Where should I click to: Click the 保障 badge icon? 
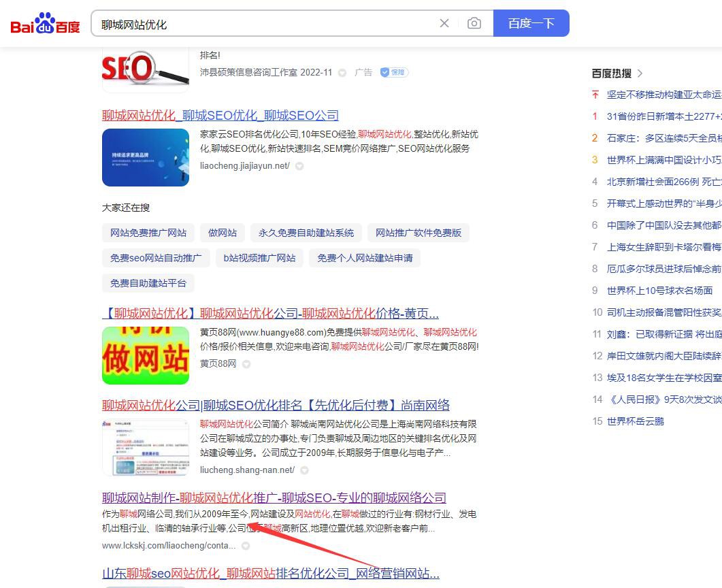pos(394,72)
